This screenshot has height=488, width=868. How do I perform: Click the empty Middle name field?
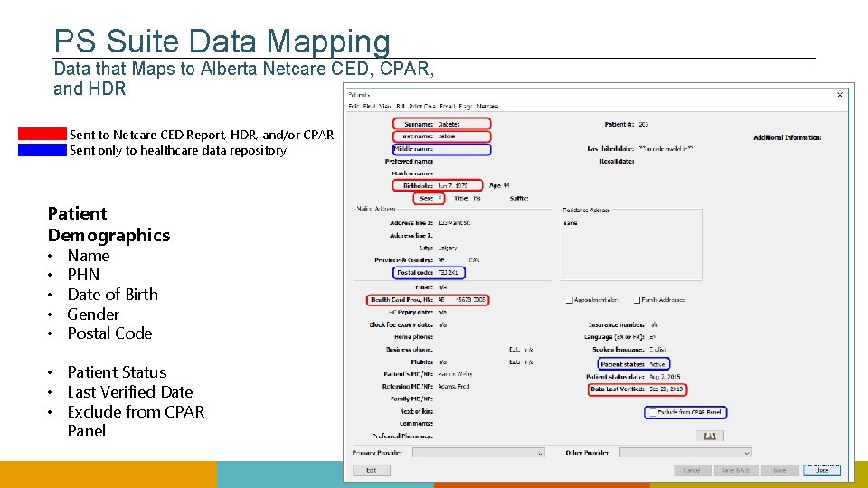462,149
